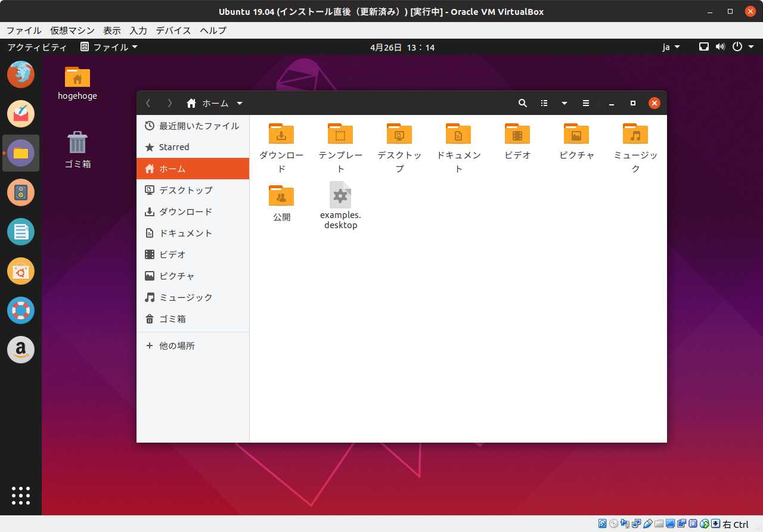Click VirtualBox USB status icon
Screen dimensions: 763x532
647,524
